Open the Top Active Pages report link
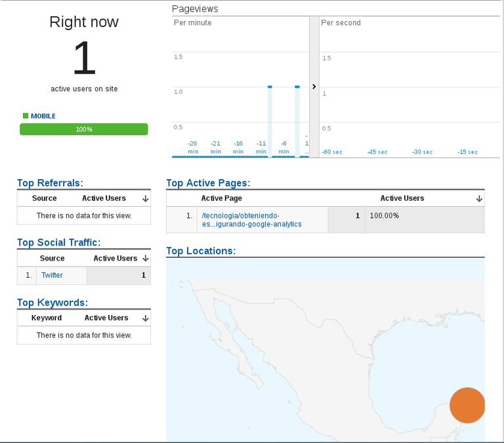Image resolution: width=504 pixels, height=443 pixels. coord(208,183)
